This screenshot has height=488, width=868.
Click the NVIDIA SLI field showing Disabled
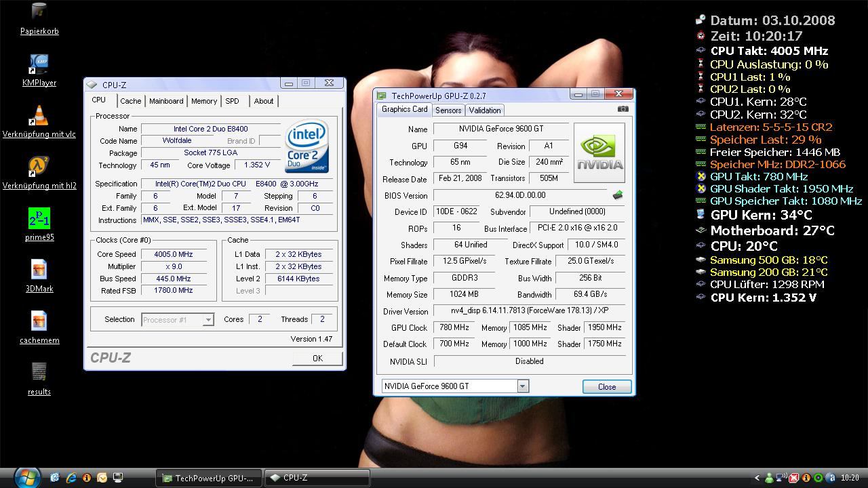(529, 361)
